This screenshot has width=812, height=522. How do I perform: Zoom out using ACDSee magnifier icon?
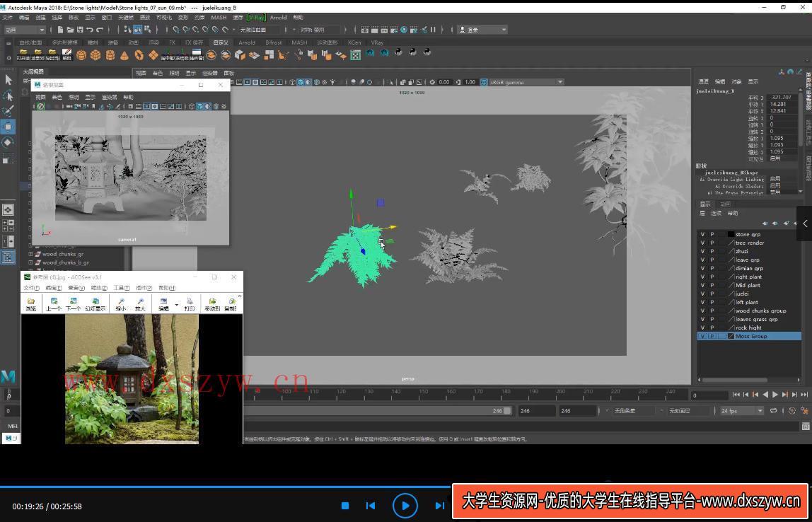coord(121,304)
